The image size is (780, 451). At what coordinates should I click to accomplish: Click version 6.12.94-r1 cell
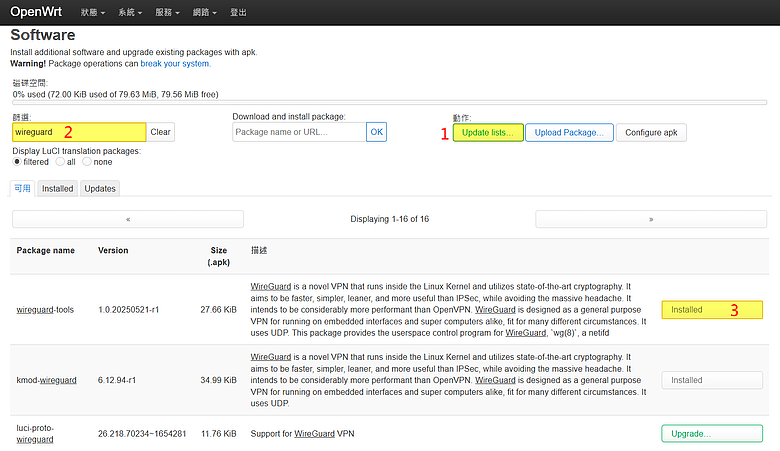point(117,380)
